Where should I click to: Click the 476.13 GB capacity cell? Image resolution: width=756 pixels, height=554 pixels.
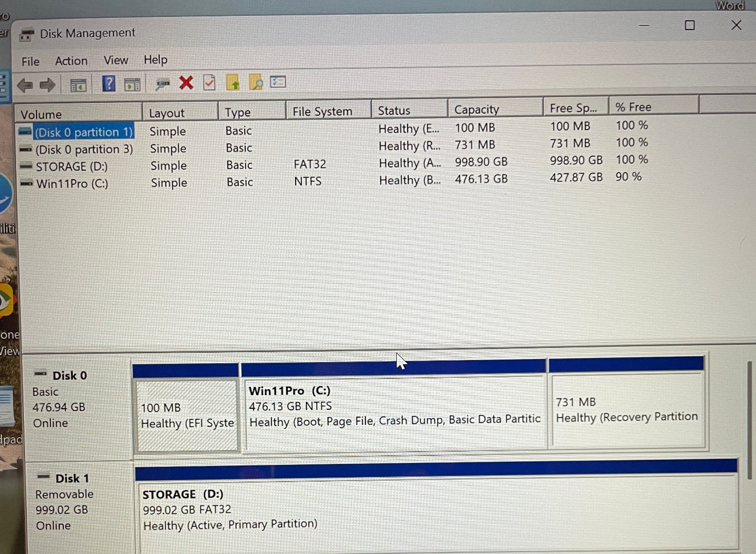(x=481, y=179)
